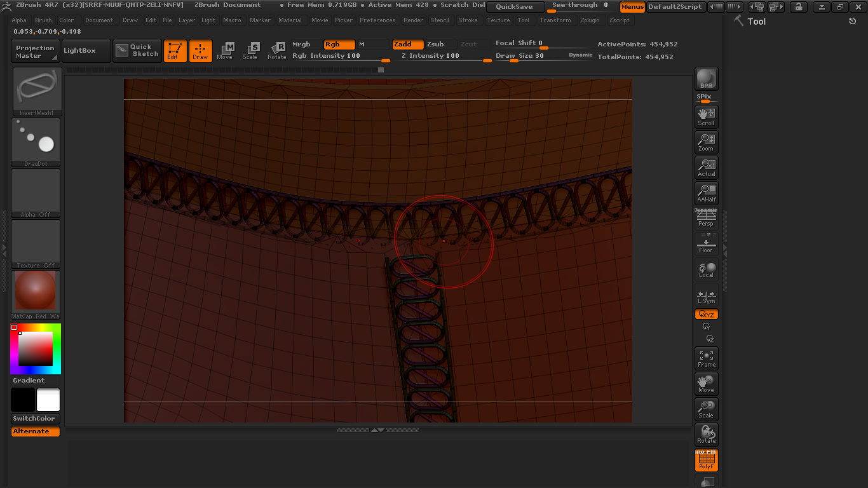Click the DefaultZScript button
The width and height of the screenshot is (868, 488).
(675, 7)
